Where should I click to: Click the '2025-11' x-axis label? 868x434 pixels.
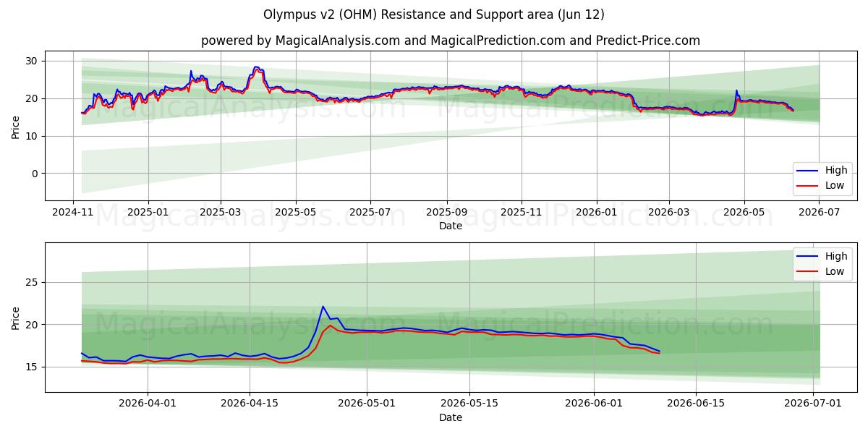[x=522, y=213]
